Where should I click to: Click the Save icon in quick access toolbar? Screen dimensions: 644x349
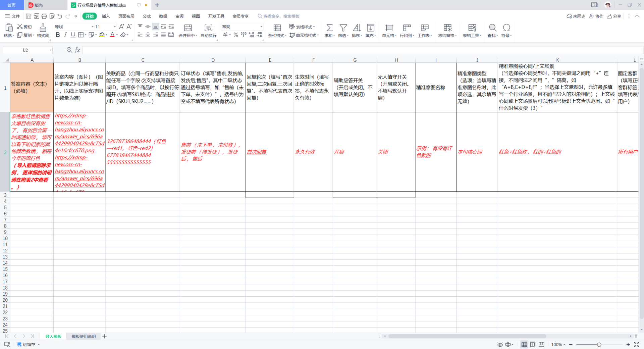click(x=29, y=16)
